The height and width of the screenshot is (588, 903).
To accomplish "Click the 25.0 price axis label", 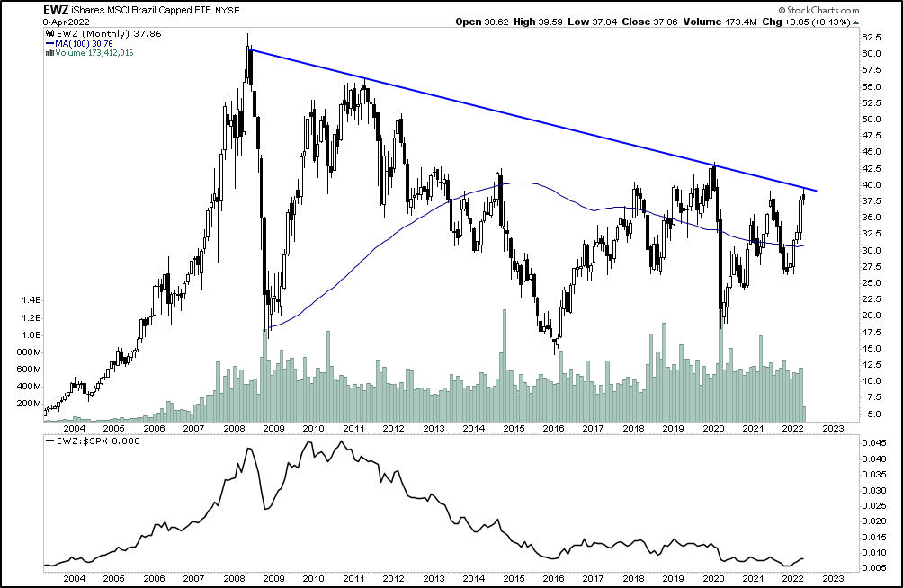I will (x=871, y=283).
